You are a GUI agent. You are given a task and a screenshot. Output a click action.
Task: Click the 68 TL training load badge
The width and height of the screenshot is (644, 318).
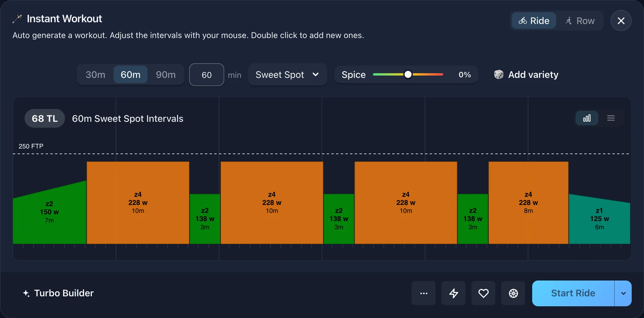(45, 118)
